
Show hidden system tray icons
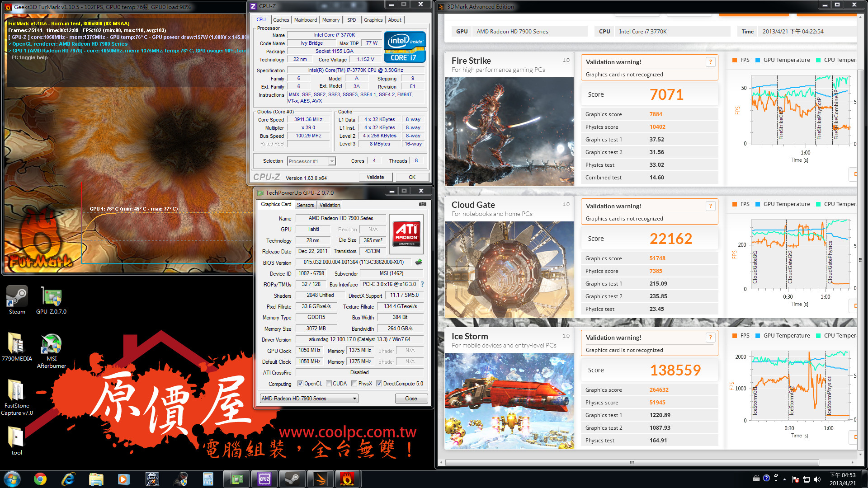pyautogui.click(x=784, y=479)
